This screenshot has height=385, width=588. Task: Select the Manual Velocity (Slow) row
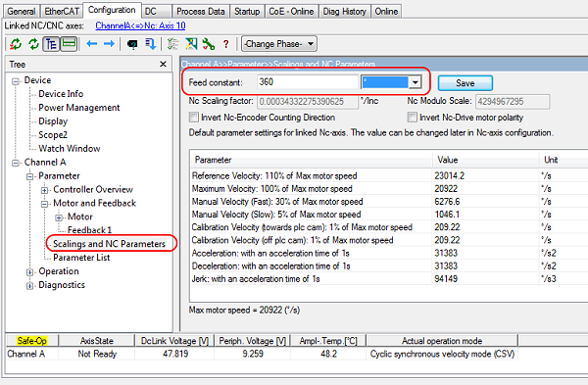tap(389, 215)
